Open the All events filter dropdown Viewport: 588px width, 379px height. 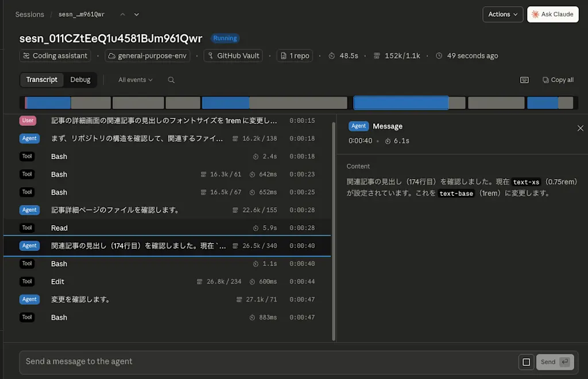pyautogui.click(x=136, y=80)
